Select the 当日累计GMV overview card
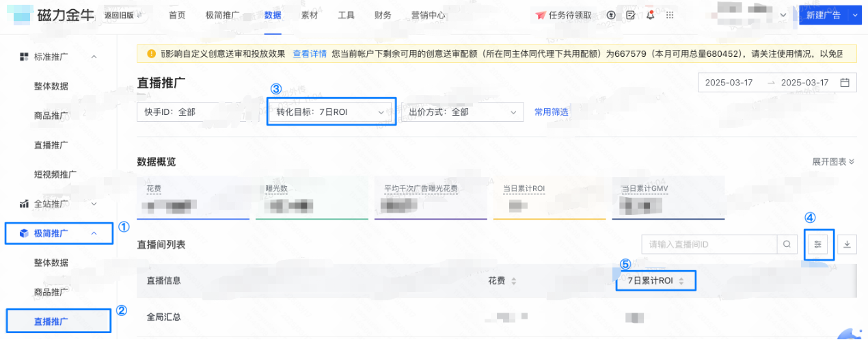Image resolution: width=868 pixels, height=342 pixels. click(x=668, y=198)
